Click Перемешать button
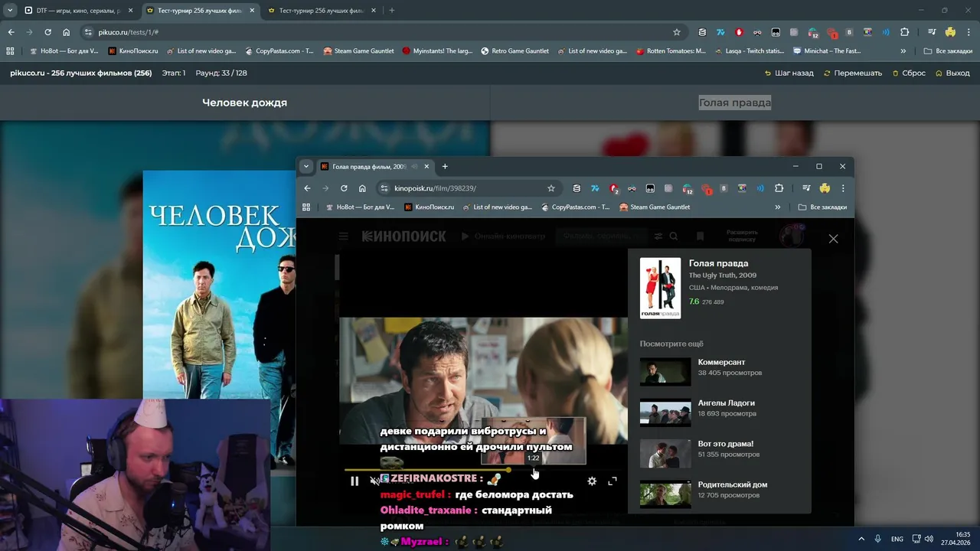 [853, 73]
